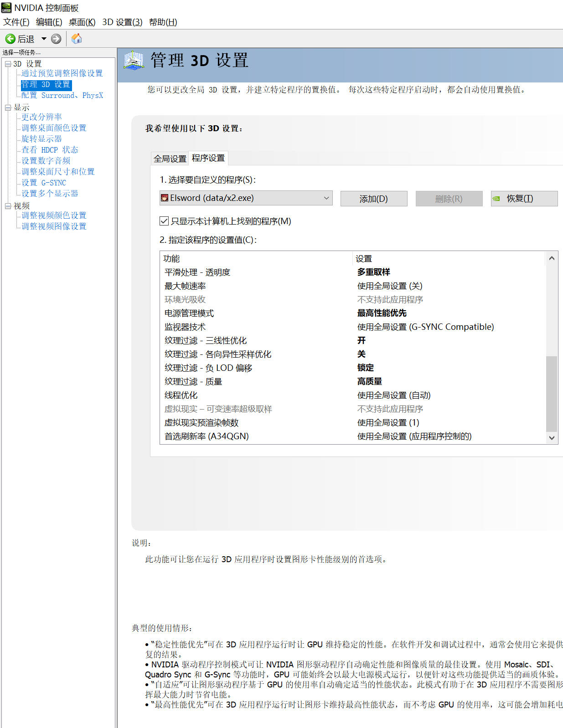This screenshot has height=728, width=563.
Task: Switch to the 程序设置 tab
Action: click(208, 158)
